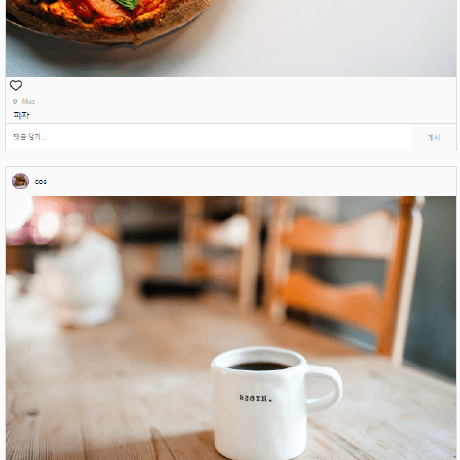Submit comment with the 게시 button

434,137
